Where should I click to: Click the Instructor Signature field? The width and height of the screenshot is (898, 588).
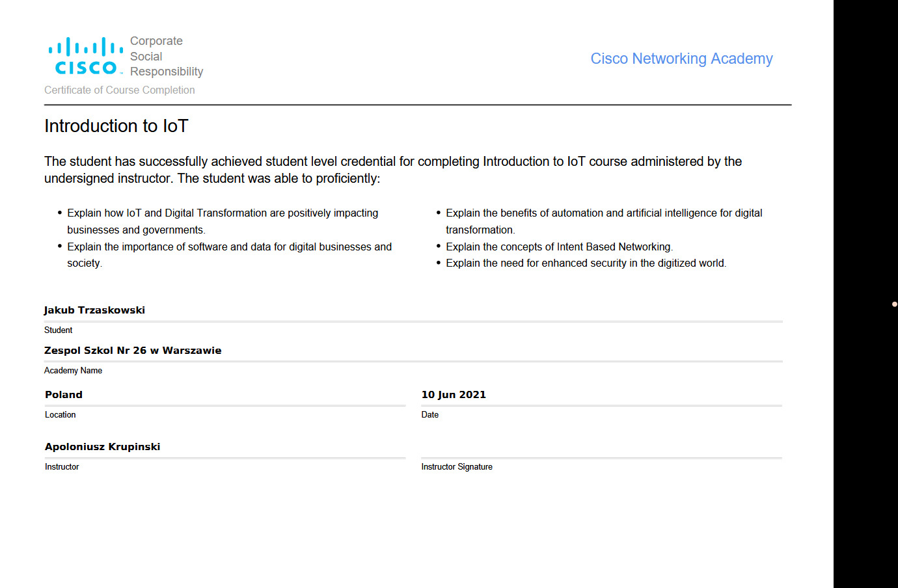point(457,466)
